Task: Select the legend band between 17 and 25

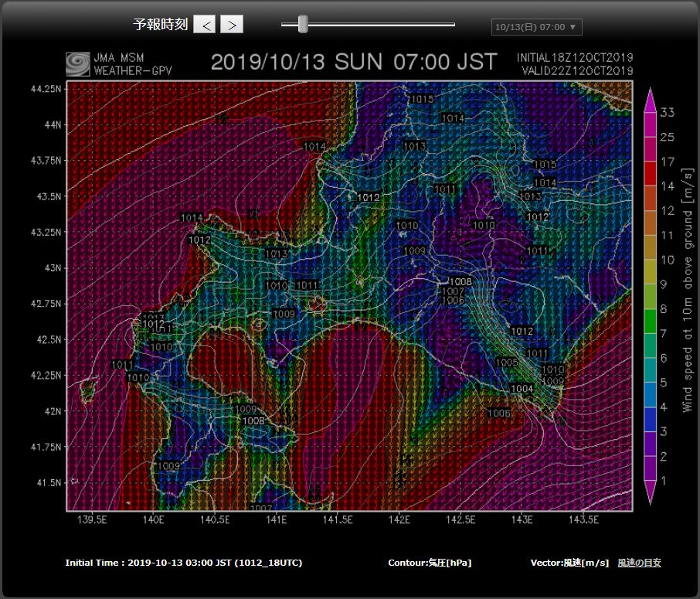Action: click(650, 149)
